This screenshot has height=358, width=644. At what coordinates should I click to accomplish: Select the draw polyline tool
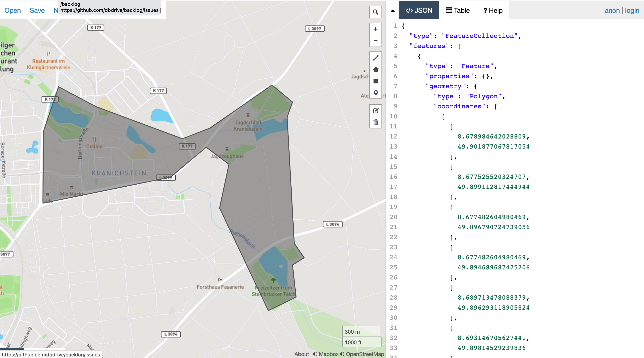click(375, 58)
